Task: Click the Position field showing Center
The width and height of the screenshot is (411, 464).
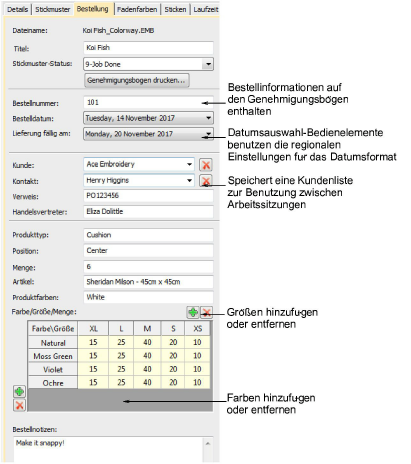Action: (148, 251)
